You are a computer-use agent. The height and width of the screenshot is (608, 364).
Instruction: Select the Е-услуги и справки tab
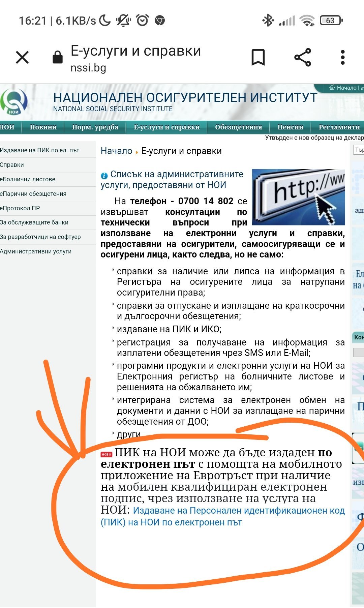pyautogui.click(x=166, y=127)
